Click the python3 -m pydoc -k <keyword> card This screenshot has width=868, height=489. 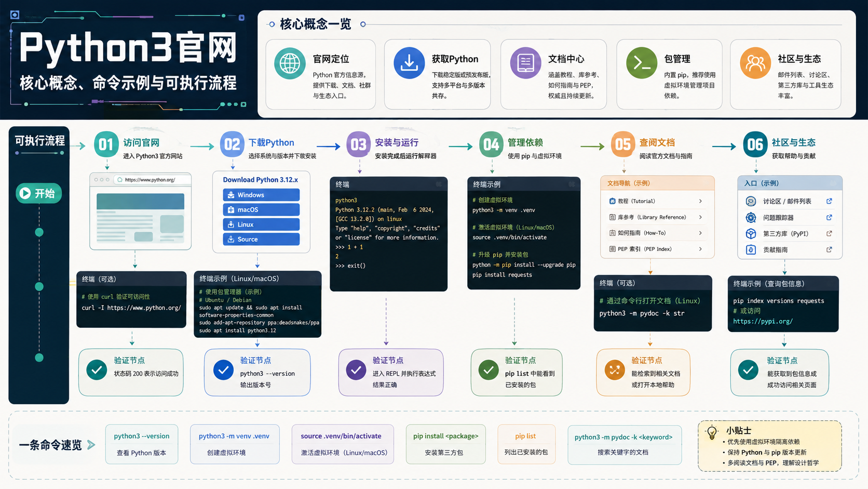(625, 444)
